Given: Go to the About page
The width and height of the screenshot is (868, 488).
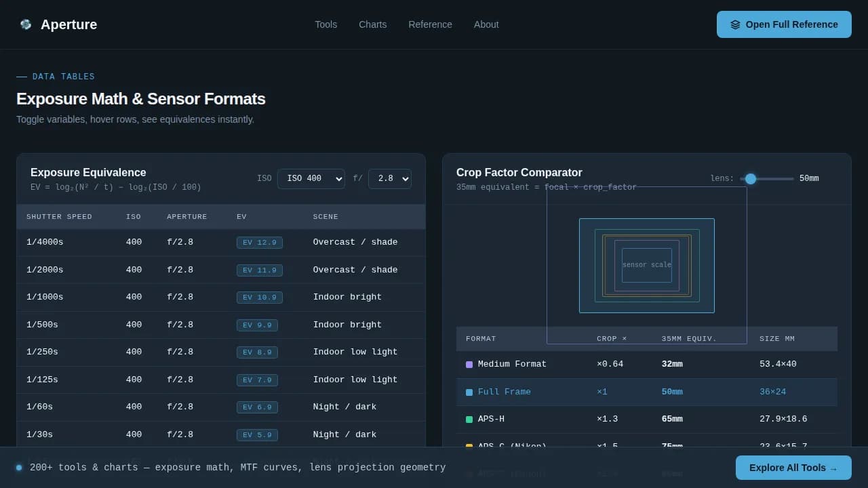Looking at the screenshot, I should pos(486,24).
